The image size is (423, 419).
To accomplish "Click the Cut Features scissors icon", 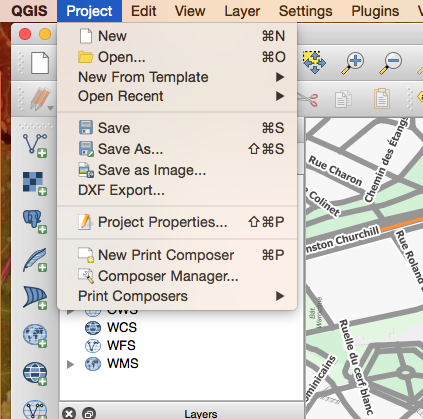I will pos(308,99).
